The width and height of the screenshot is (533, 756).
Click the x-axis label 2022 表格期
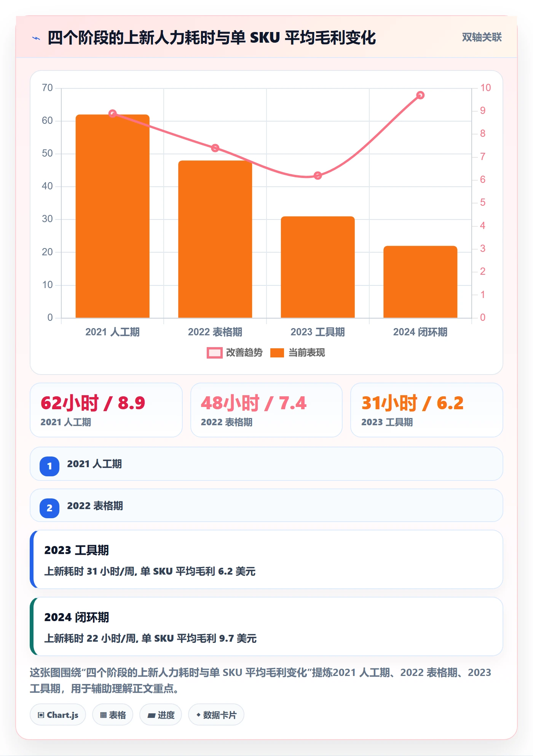tap(215, 332)
